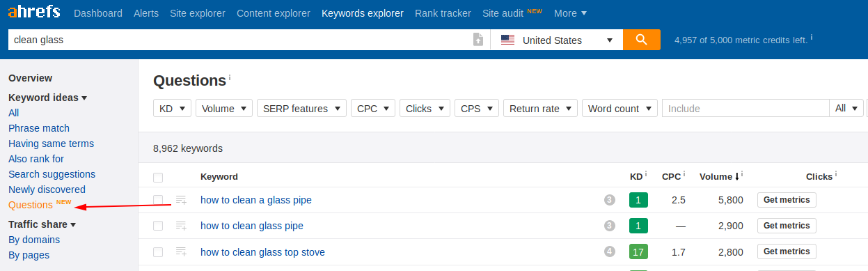Click SERP features badge 4 for glass top stove
The width and height of the screenshot is (868, 271).
pyautogui.click(x=610, y=251)
